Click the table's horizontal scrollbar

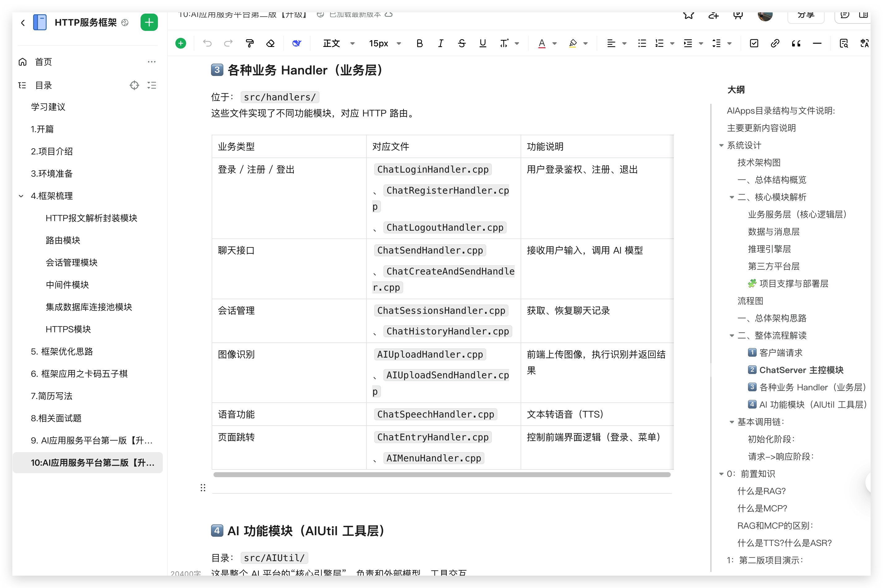point(442,475)
